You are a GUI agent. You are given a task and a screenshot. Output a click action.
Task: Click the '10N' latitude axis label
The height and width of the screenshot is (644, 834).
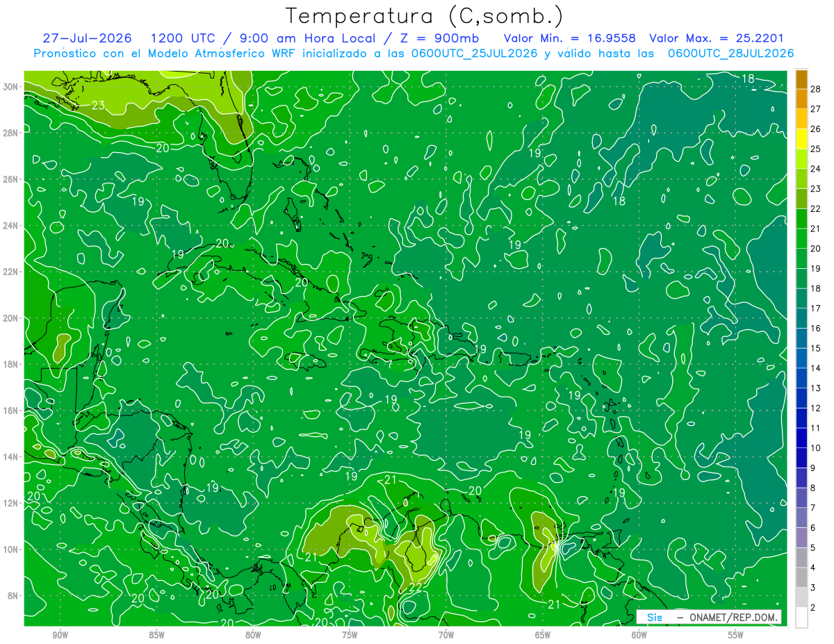point(12,550)
